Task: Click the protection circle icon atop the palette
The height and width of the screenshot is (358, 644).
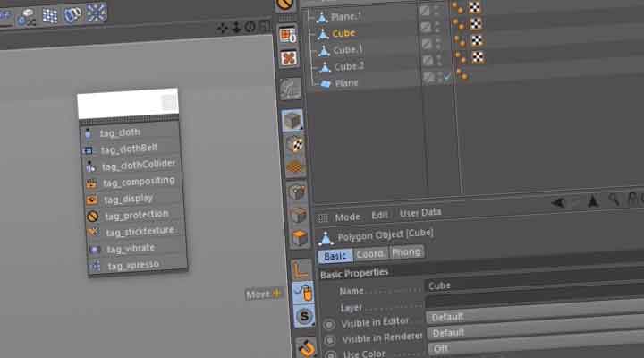Action: point(284,4)
